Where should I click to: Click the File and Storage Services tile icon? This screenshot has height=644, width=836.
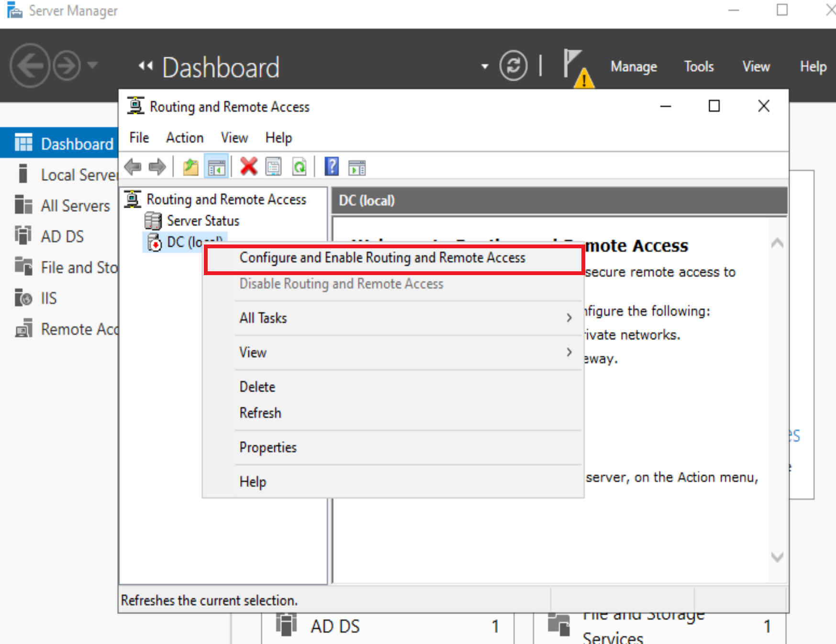pos(559,624)
